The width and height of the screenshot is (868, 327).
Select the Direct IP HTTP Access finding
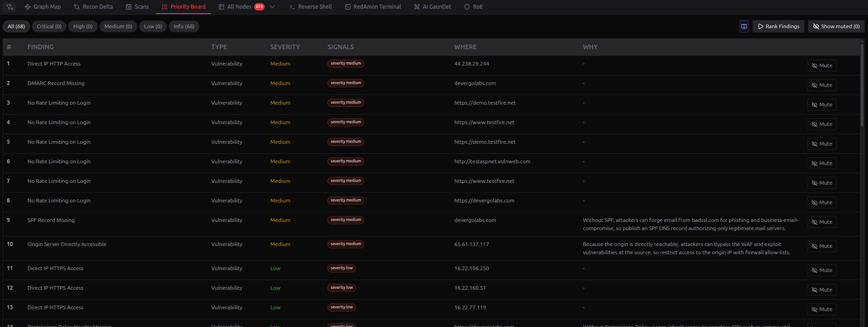click(54, 64)
